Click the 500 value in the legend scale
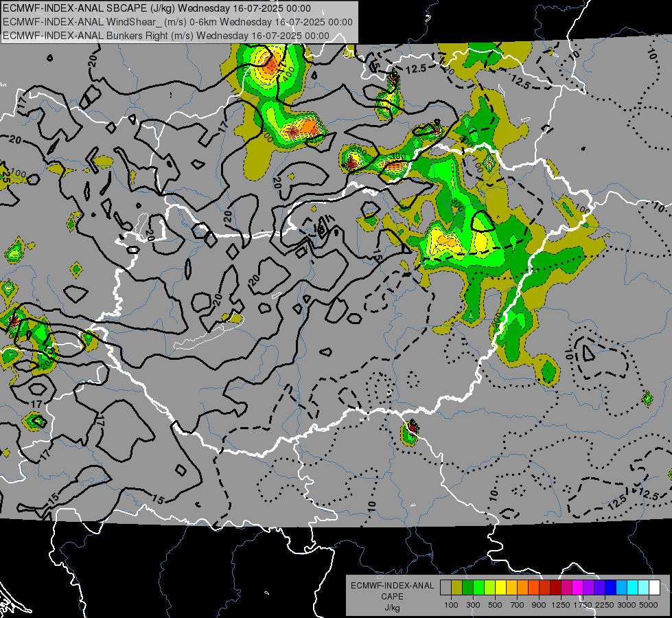This screenshot has width=672, height=618. click(495, 605)
